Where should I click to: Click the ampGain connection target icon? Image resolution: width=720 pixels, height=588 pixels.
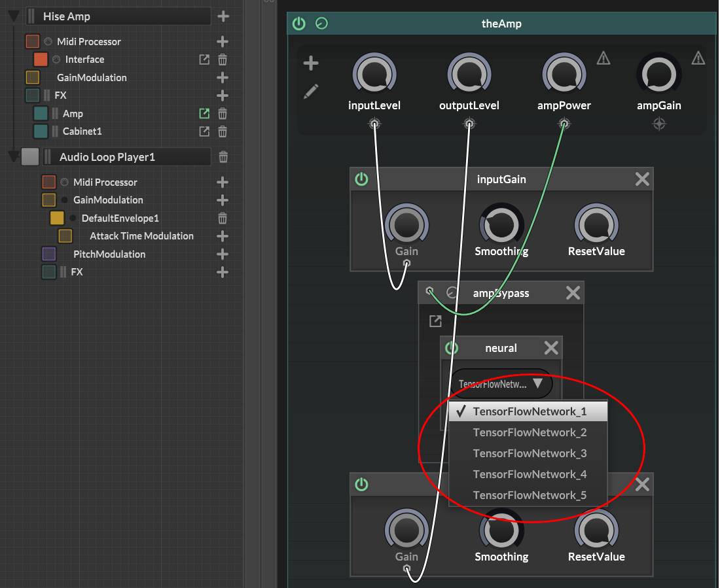[659, 124]
